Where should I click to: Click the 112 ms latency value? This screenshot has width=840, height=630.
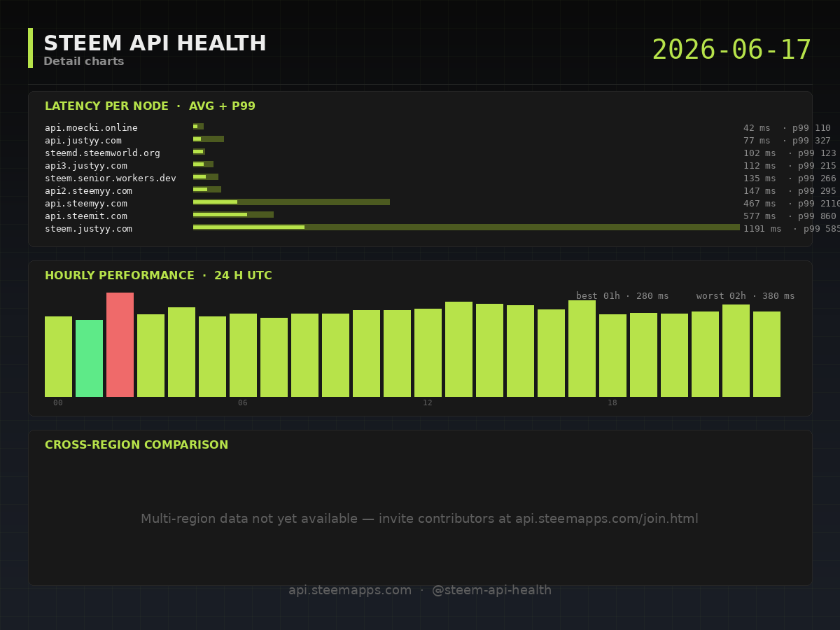tap(759, 166)
